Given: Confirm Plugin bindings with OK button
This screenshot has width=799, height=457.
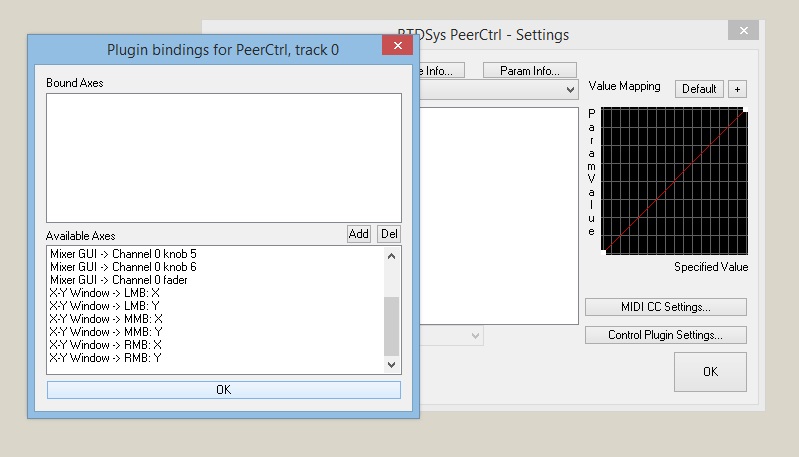Looking at the screenshot, I should click(224, 390).
